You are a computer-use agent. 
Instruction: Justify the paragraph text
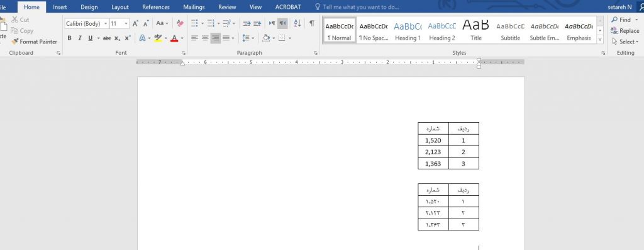pyautogui.click(x=226, y=38)
